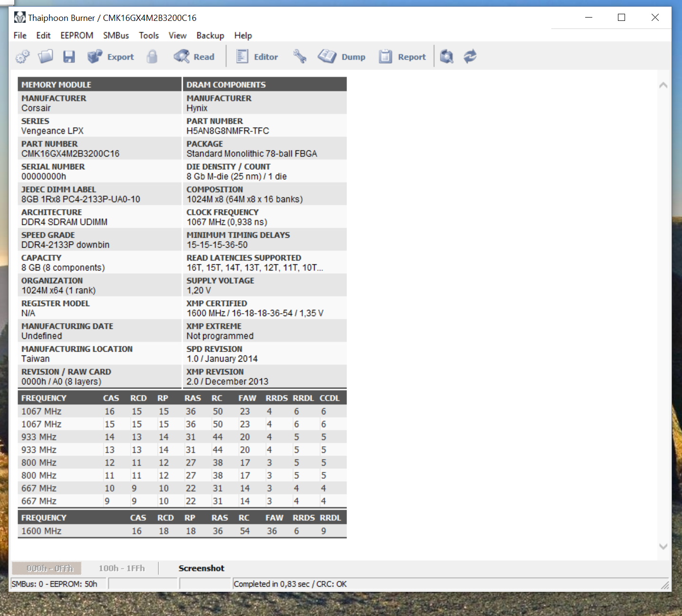
Task: Click DRAM part number H5AN8G8NMFR-TFC
Action: [x=228, y=131]
